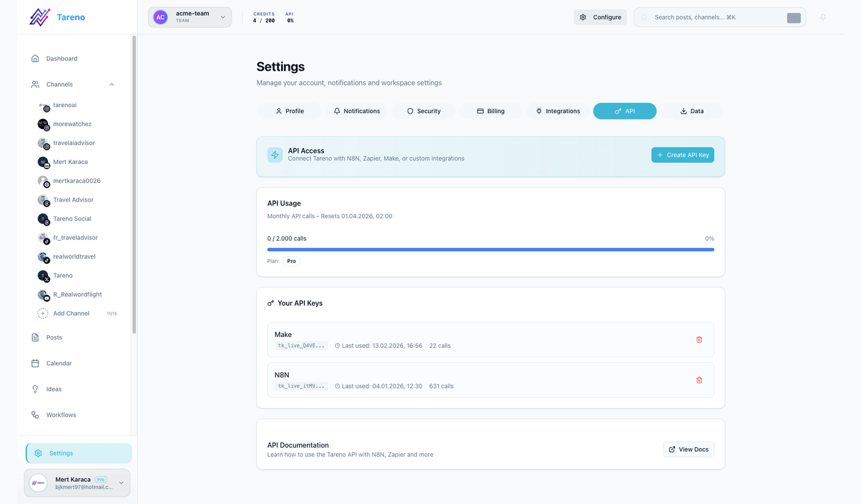The image size is (861, 504).
Task: Click the View Docs button
Action: 688,449
